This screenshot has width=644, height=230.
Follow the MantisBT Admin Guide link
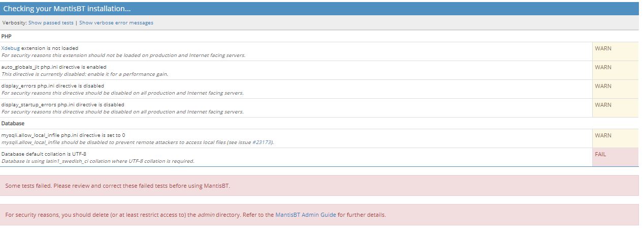click(x=305, y=215)
